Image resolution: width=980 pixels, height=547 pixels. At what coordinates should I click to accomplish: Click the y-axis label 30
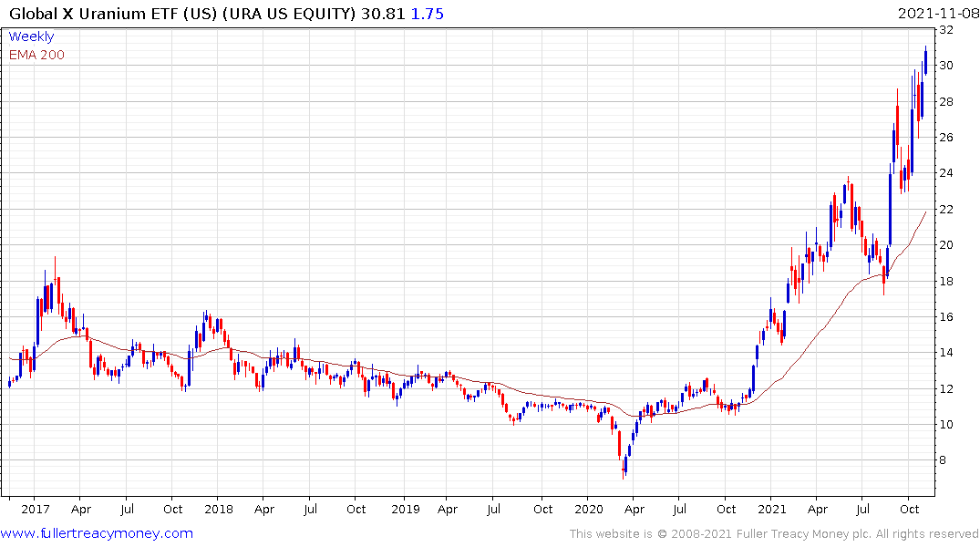946,66
